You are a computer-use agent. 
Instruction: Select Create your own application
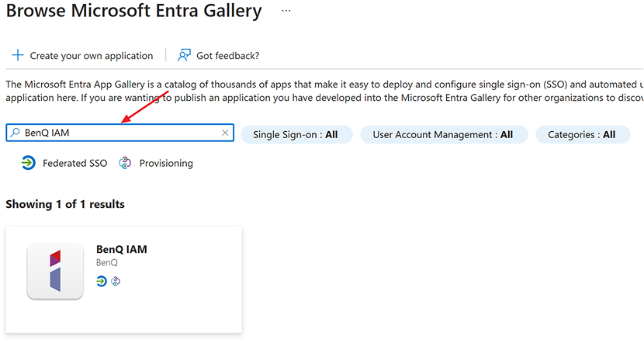91,56
